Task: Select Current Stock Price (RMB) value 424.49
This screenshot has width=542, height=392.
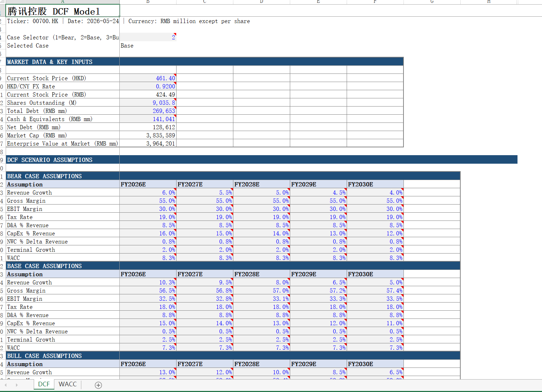Action: (148, 94)
